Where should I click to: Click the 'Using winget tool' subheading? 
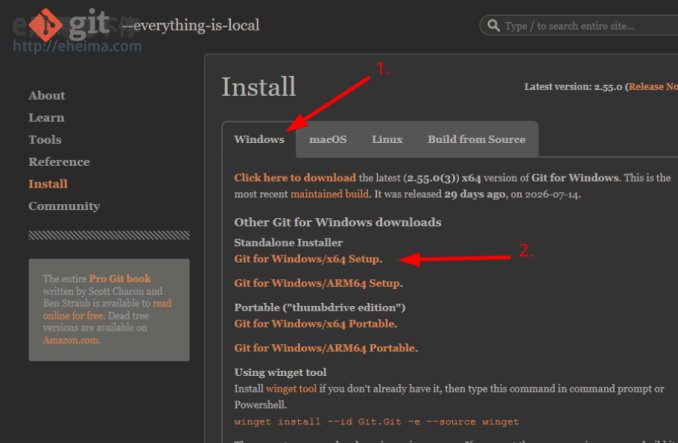point(280,372)
